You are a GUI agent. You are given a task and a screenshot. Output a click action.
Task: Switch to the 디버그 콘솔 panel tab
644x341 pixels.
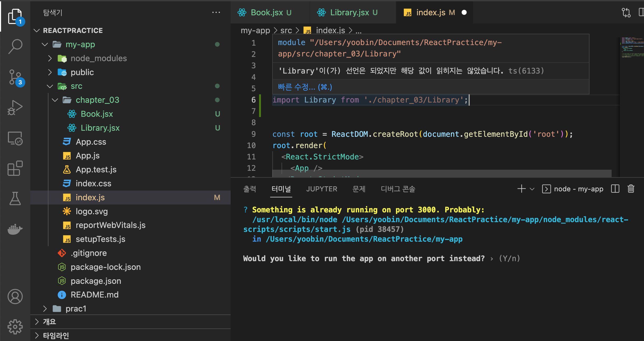[x=398, y=189]
